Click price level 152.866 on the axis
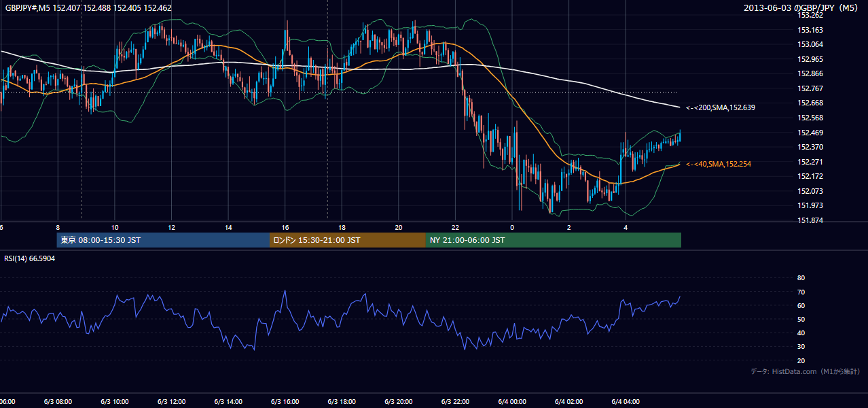 (810, 73)
